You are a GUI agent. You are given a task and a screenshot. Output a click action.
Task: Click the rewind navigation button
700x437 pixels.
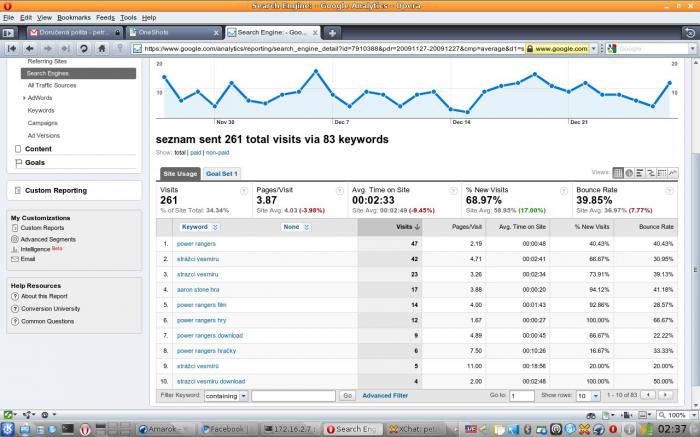[12, 48]
